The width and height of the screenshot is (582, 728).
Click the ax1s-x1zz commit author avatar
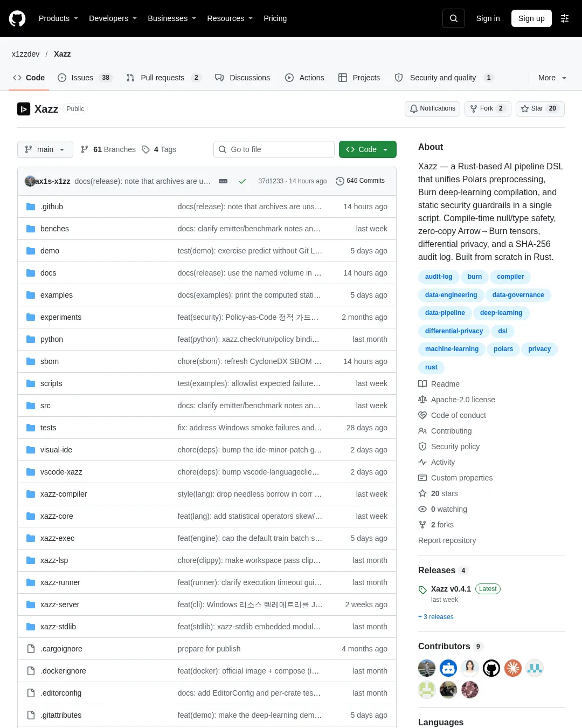[30, 181]
